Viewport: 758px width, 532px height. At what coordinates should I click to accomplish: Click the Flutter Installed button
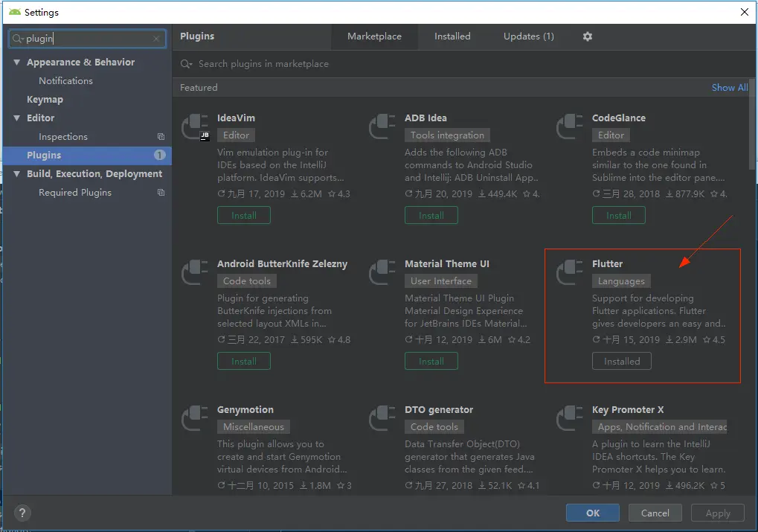pyautogui.click(x=622, y=362)
